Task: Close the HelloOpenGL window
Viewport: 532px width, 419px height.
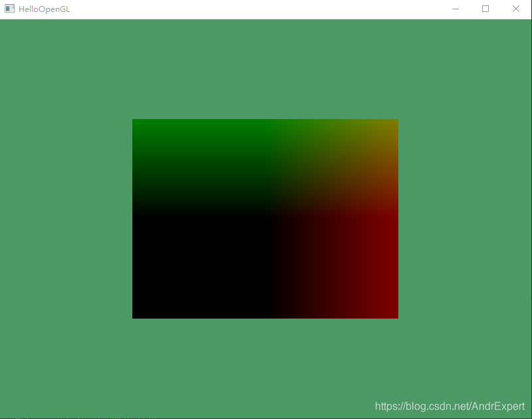Action: point(516,9)
